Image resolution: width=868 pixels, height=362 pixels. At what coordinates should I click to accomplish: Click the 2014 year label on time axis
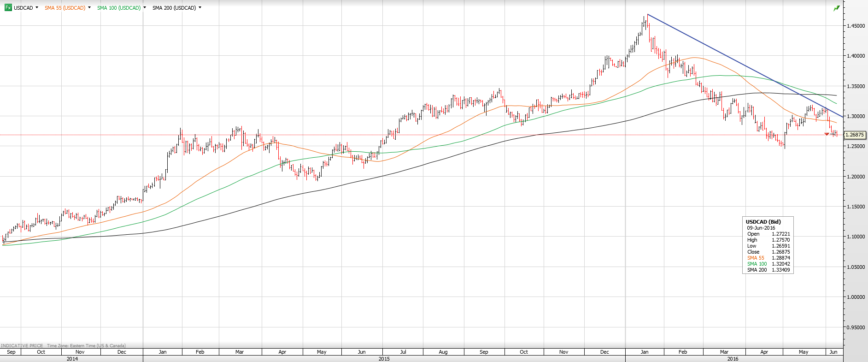[x=72, y=359]
